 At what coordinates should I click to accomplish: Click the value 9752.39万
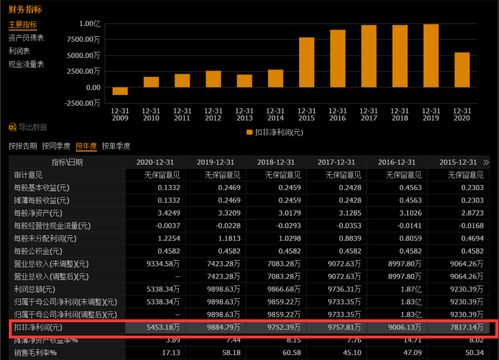point(284,327)
